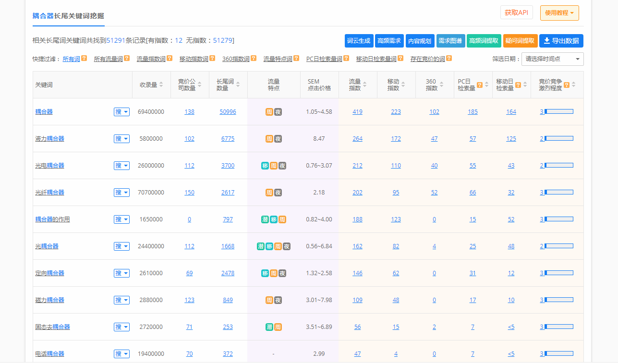Image resolution: width=618 pixels, height=364 pixels.
Task: Click sort arrows in 移动日检索量 header
Action: pos(525,85)
